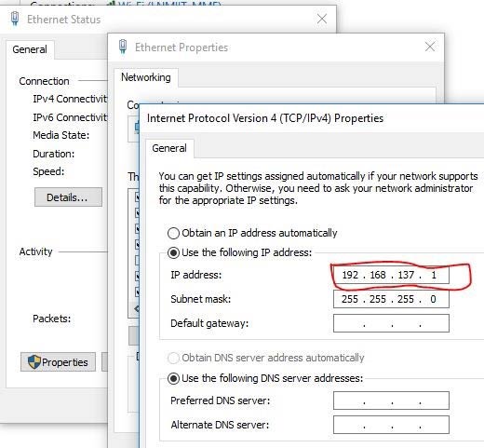Screen dimensions: 484x448
Task: Open the General tab in Ethernet Status
Action: (30, 49)
